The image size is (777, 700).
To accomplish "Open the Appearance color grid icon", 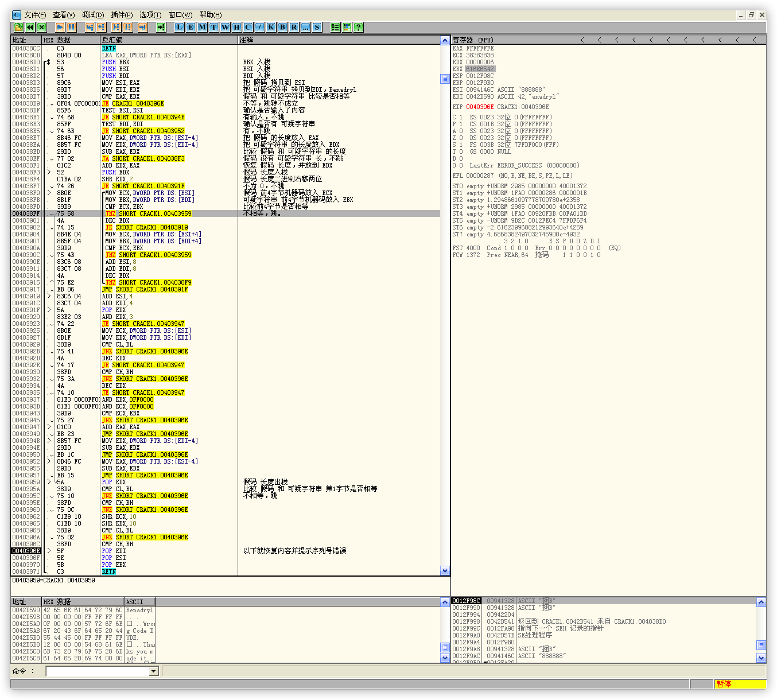I will (347, 27).
